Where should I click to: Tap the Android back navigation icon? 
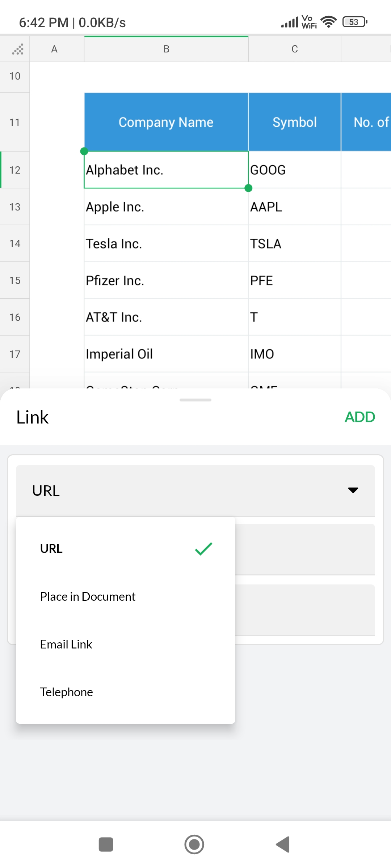coord(283,844)
